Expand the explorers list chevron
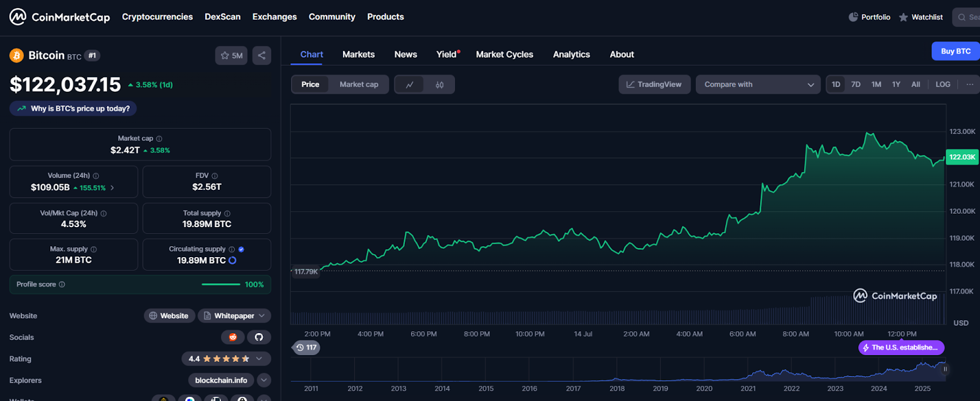 tap(264, 380)
